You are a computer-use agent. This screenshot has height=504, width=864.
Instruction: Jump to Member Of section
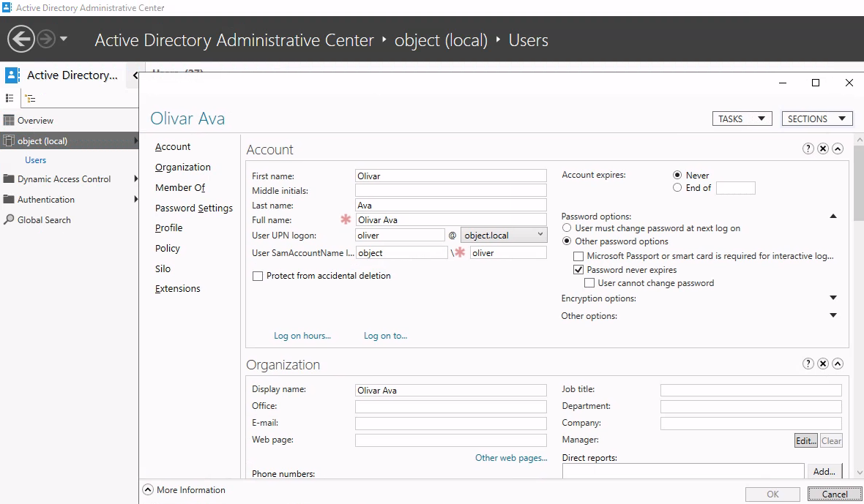tap(180, 187)
